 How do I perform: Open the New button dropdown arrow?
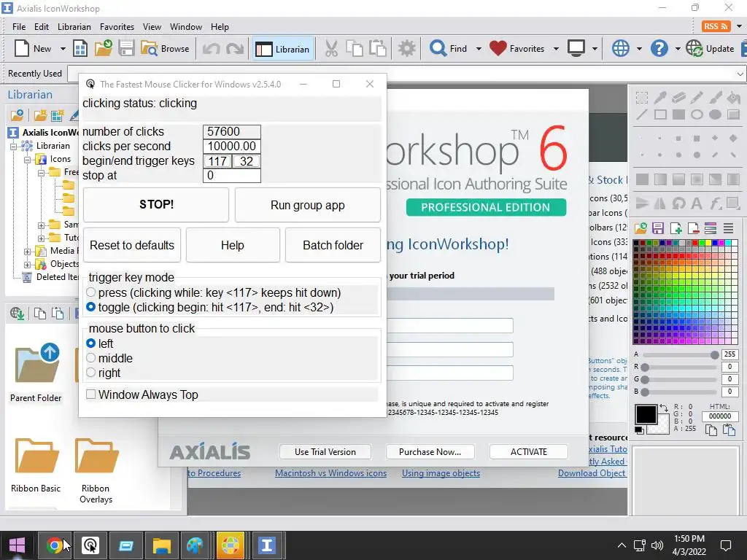tap(63, 49)
